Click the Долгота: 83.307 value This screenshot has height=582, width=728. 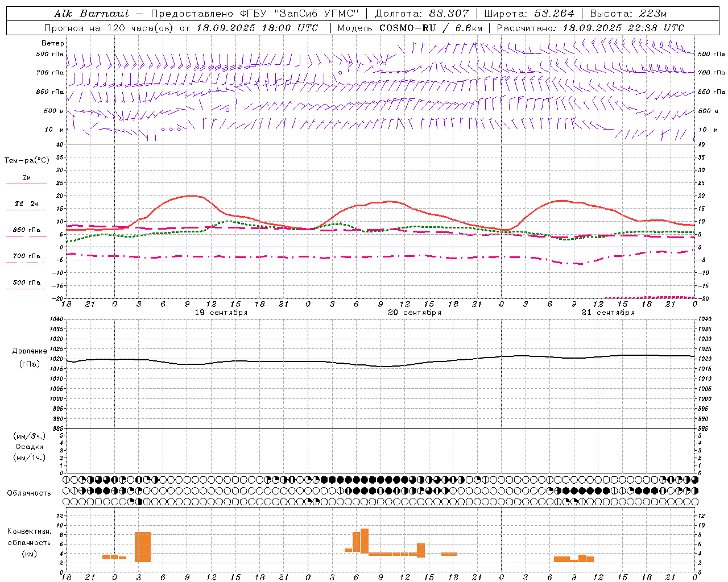(422, 14)
